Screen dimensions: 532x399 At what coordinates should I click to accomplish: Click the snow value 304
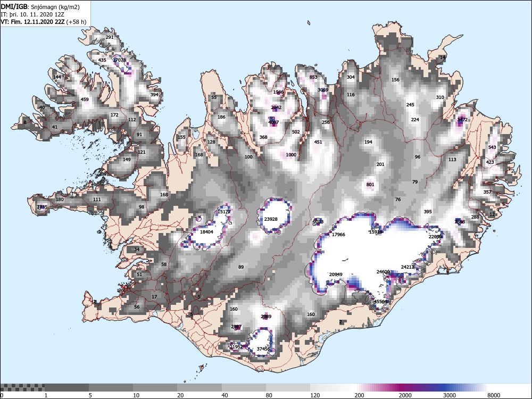pos(351,77)
